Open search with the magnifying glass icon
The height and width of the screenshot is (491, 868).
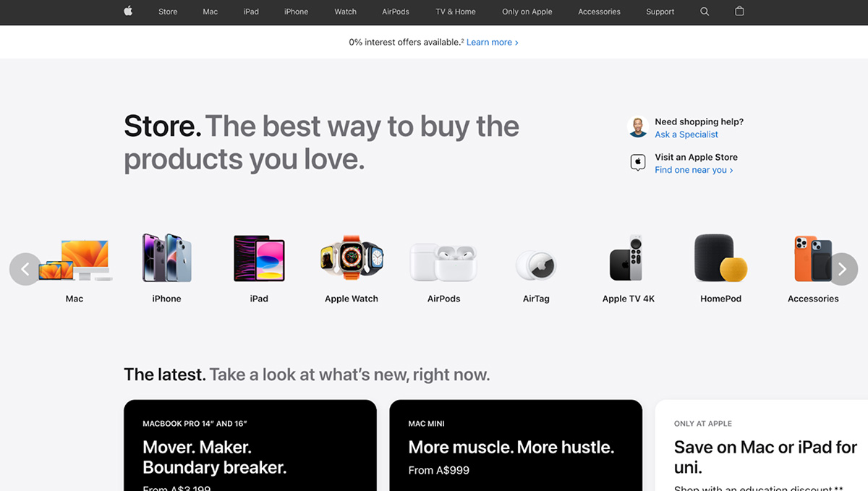coord(705,12)
